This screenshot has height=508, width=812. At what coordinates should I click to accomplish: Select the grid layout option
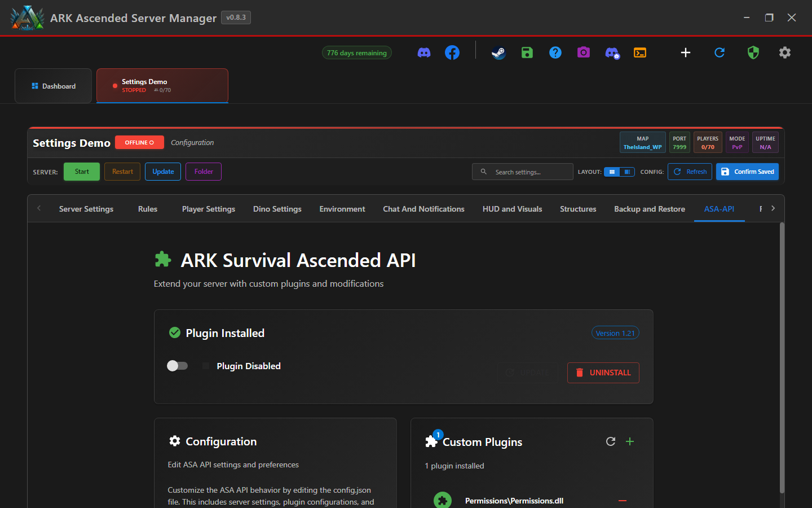click(612, 172)
